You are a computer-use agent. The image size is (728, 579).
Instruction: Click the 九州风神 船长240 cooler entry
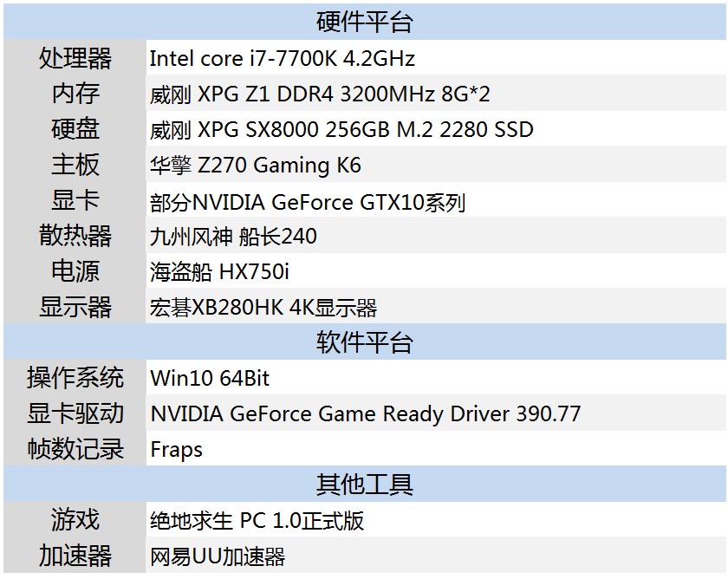(x=233, y=236)
